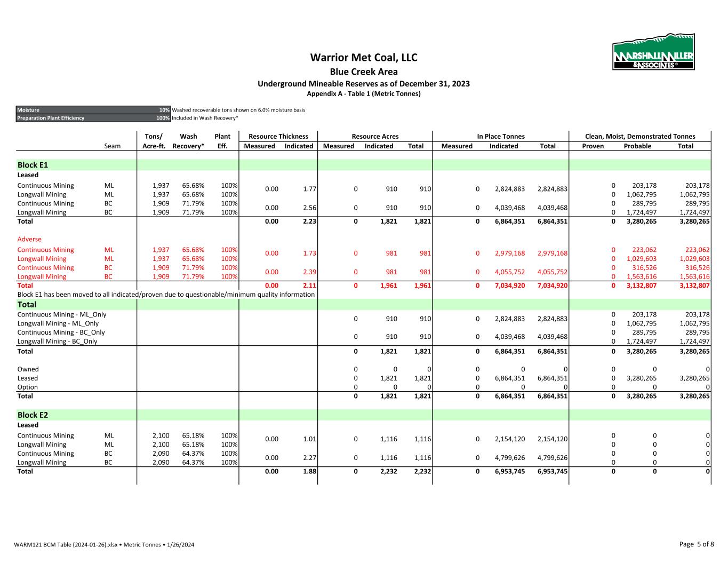Select the "Resource Acres" group header

click(375, 137)
